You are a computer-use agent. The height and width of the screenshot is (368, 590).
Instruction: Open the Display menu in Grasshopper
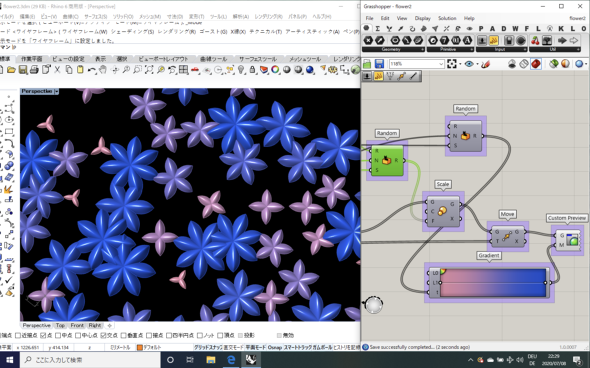[x=423, y=18]
